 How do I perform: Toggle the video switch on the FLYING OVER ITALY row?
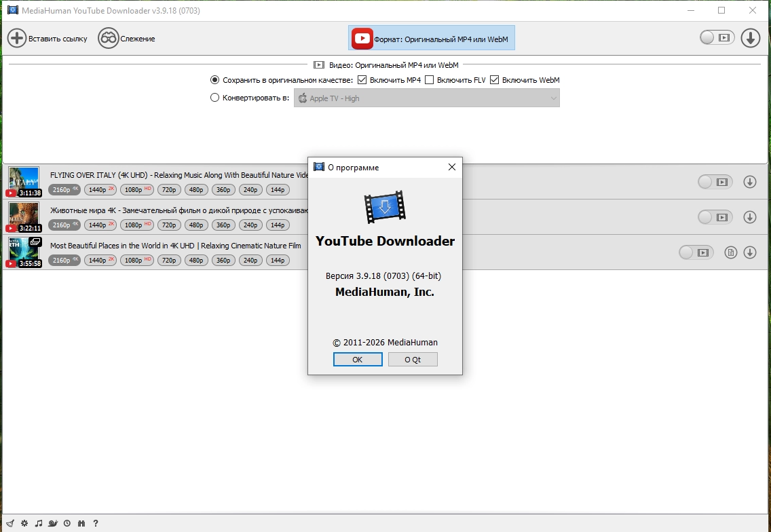[x=715, y=182]
